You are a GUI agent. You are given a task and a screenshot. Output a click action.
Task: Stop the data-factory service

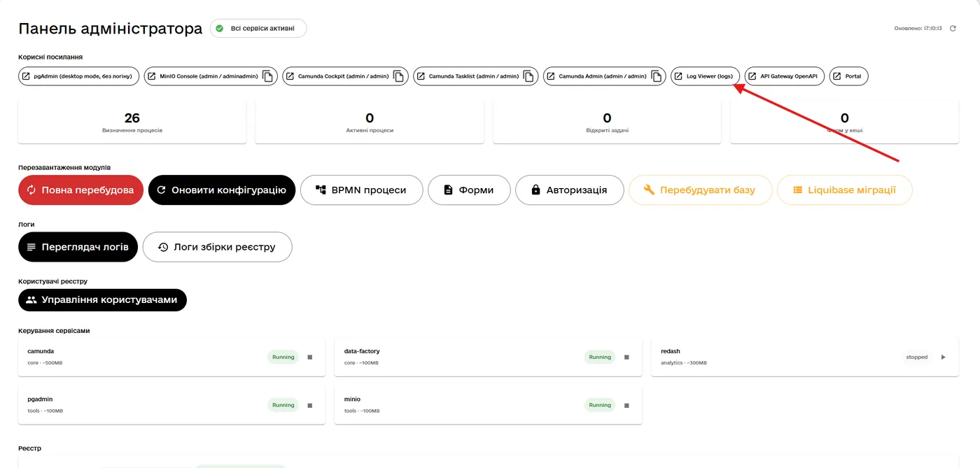click(x=627, y=357)
